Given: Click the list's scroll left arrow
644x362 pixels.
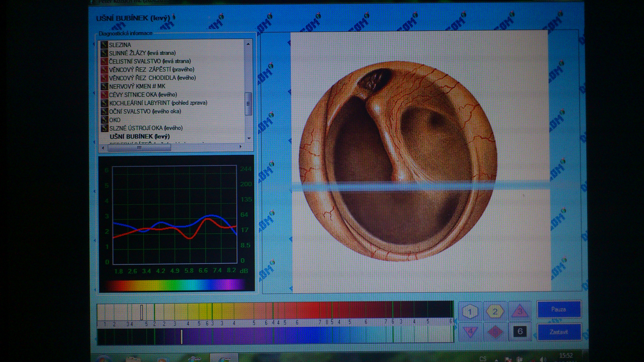Looking at the screenshot, I should (103, 148).
